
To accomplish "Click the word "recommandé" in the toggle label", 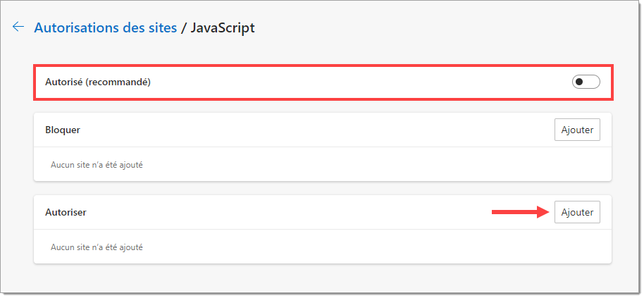I will (x=118, y=82).
